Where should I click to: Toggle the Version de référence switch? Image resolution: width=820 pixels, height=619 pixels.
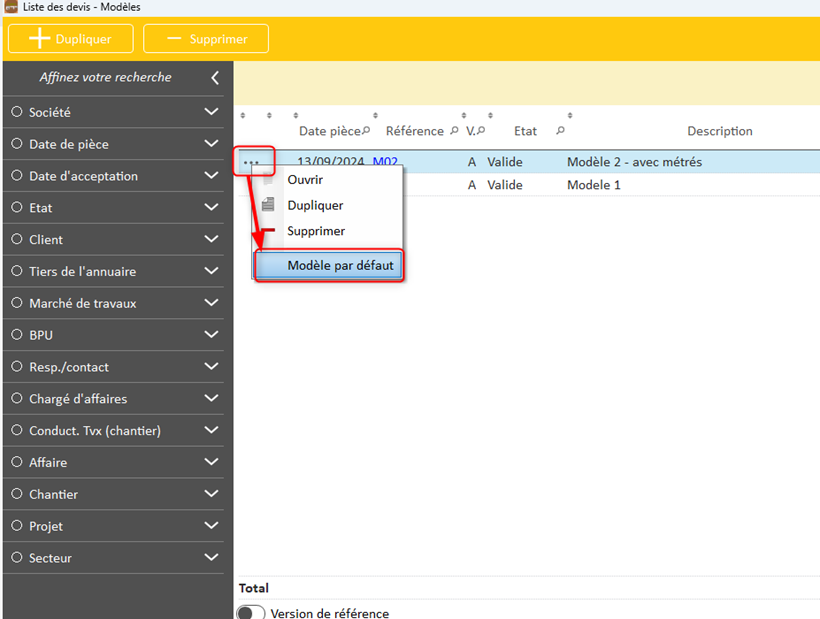251,613
